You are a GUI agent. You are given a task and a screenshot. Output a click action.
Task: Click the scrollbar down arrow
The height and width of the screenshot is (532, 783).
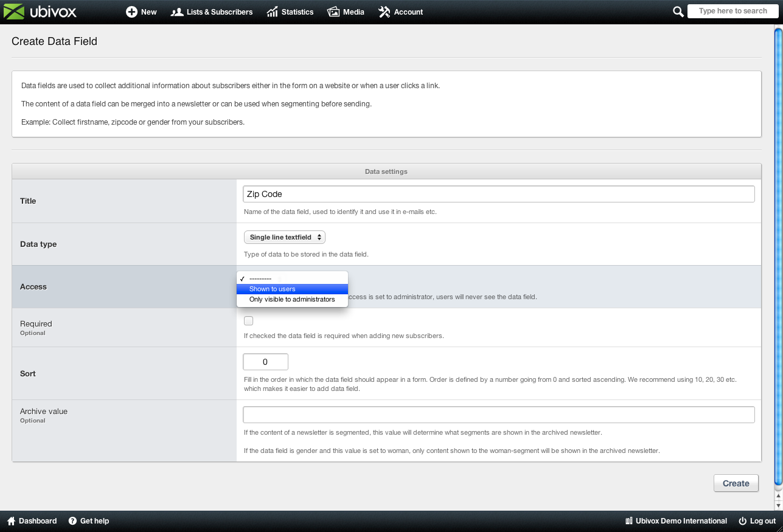click(x=778, y=505)
